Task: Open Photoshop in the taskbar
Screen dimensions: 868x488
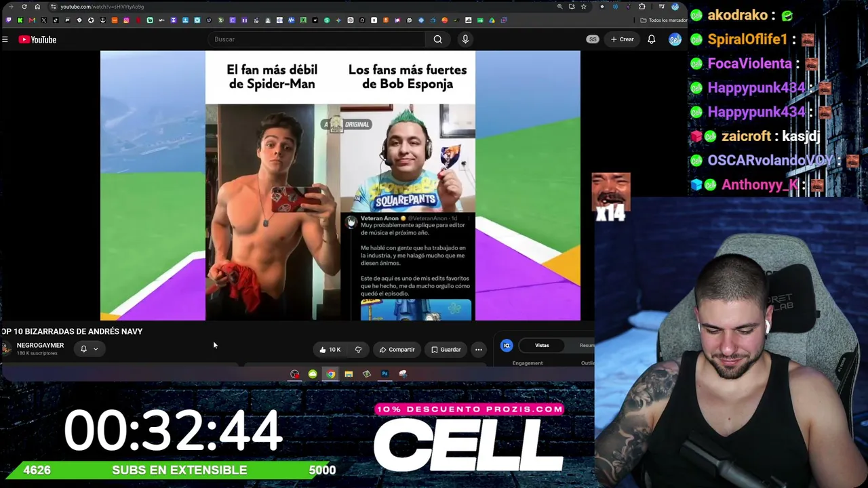Action: pos(384,374)
